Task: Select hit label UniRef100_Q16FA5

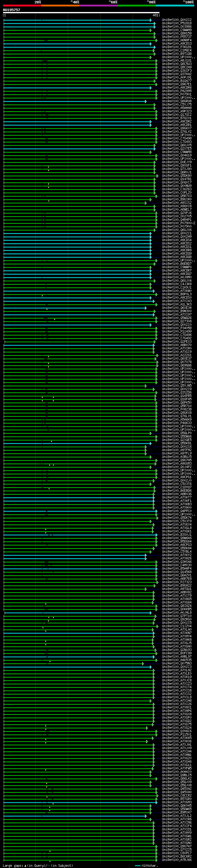Action: pos(177,399)
